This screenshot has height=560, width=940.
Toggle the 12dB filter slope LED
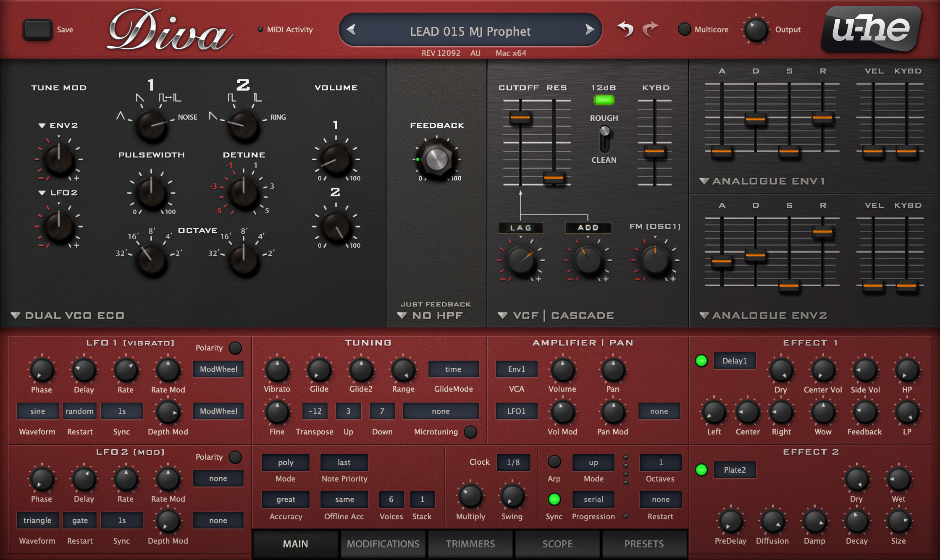tap(604, 100)
